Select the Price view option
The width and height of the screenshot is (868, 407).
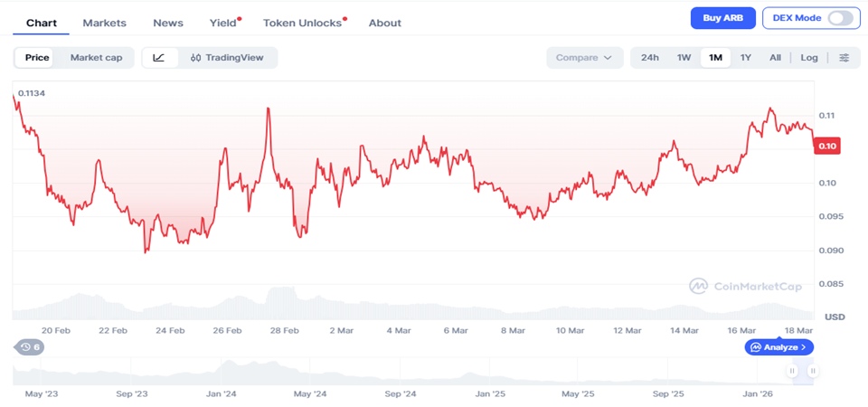(x=37, y=58)
